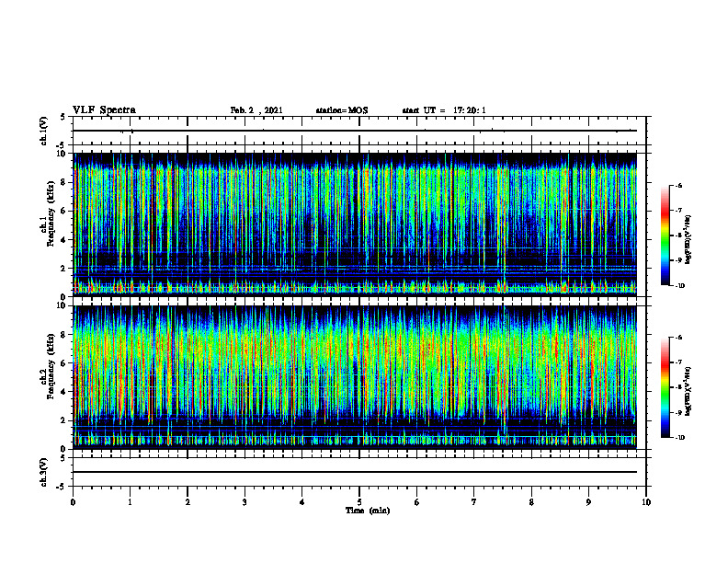Screen dimensions: 728x563
Task: Click the "6" kHz tick on ch.1 frequency axis
Action: click(x=63, y=211)
